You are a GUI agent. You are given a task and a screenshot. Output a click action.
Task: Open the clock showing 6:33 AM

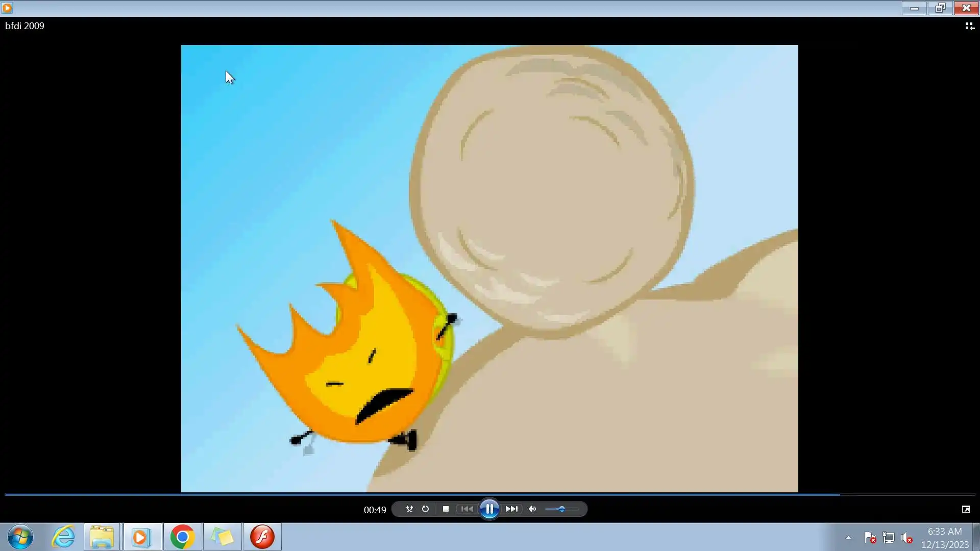tap(945, 537)
